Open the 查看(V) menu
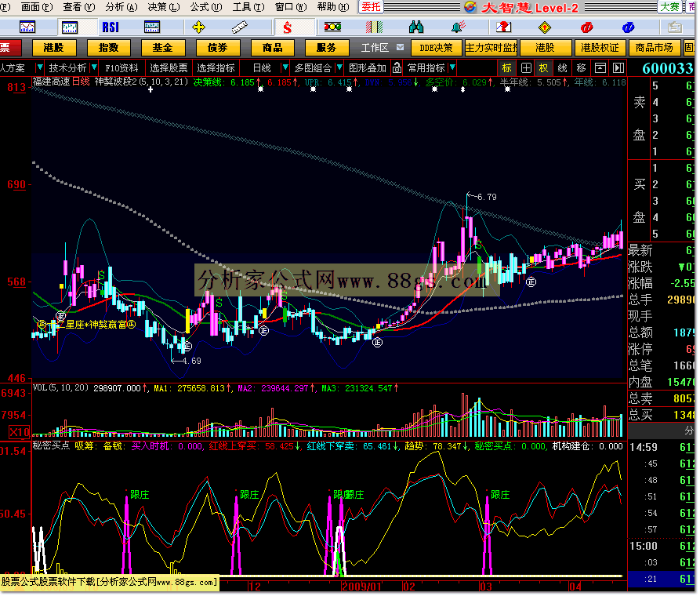This screenshot has height=596, width=700. (x=79, y=7)
